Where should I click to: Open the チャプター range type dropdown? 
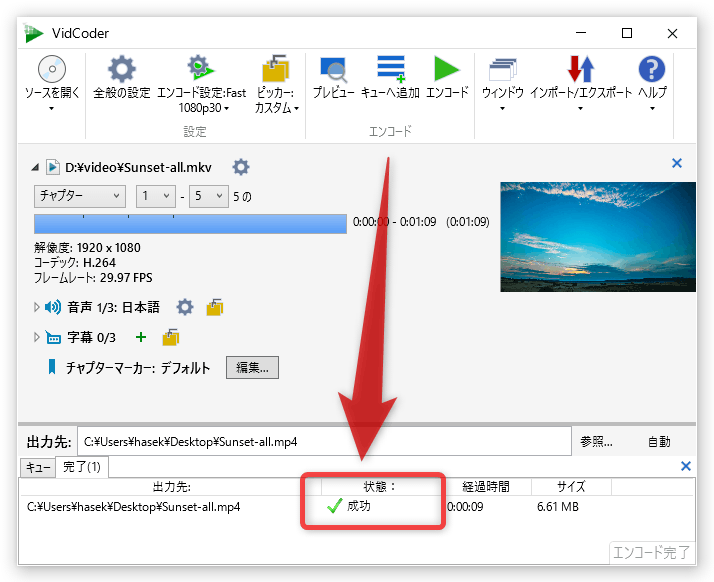pos(80,196)
